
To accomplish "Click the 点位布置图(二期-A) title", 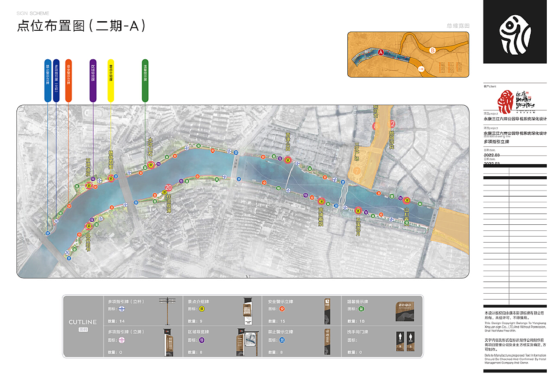I will (x=82, y=26).
